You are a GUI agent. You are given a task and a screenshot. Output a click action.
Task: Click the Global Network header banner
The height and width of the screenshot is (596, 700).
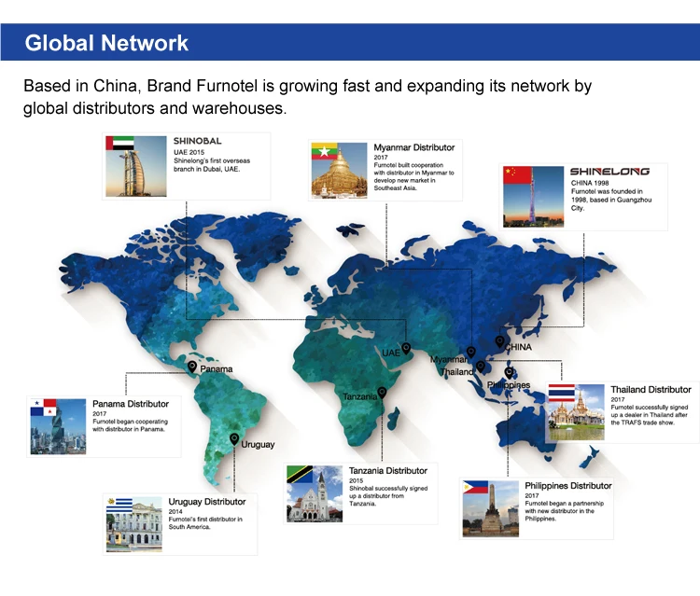pyautogui.click(x=350, y=42)
